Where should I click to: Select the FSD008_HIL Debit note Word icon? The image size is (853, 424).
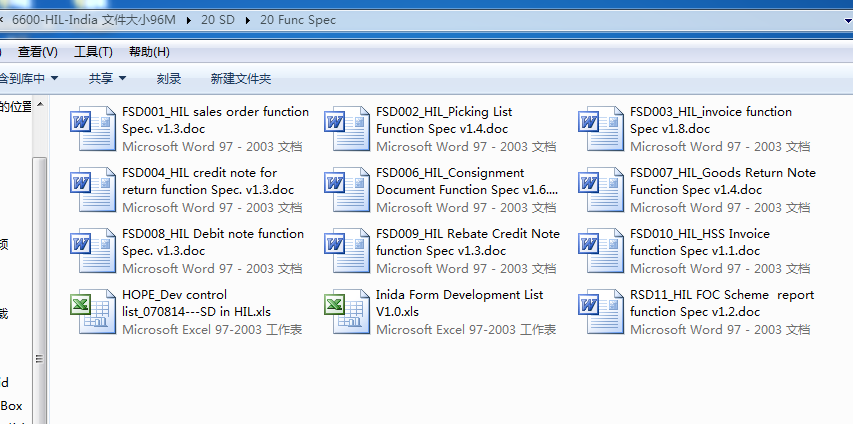(x=93, y=250)
